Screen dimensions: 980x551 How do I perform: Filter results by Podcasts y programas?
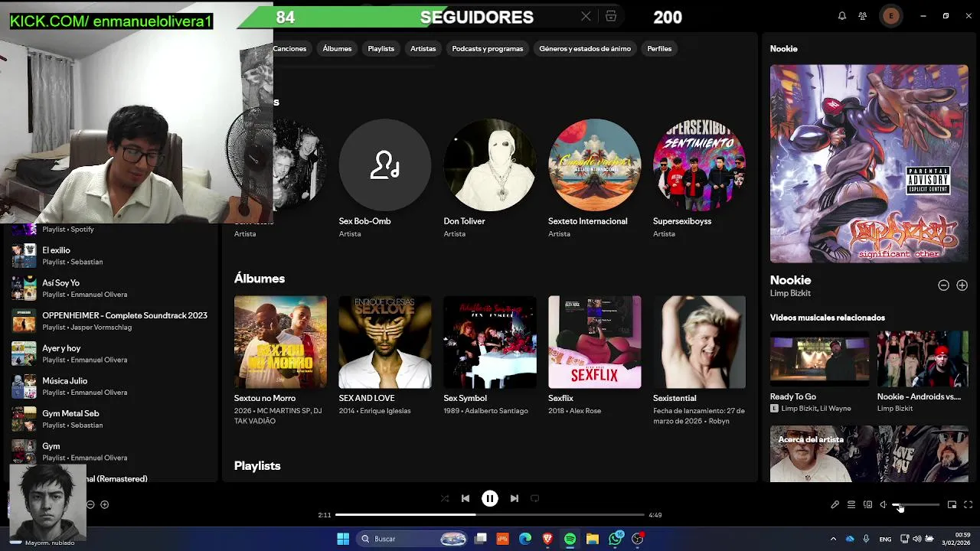pyautogui.click(x=488, y=48)
